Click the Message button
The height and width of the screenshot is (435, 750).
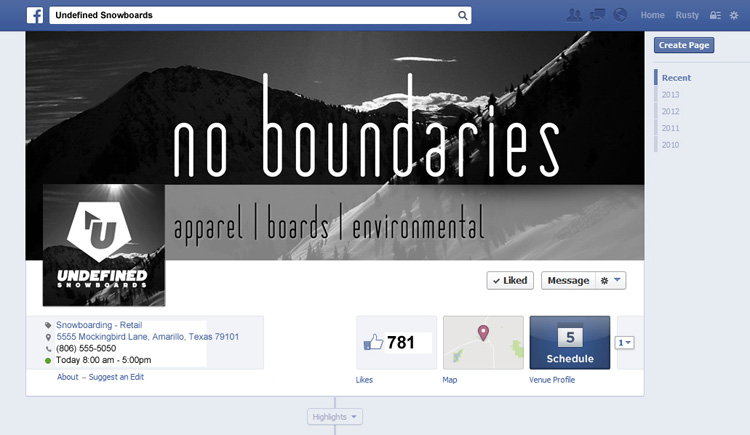click(x=568, y=280)
